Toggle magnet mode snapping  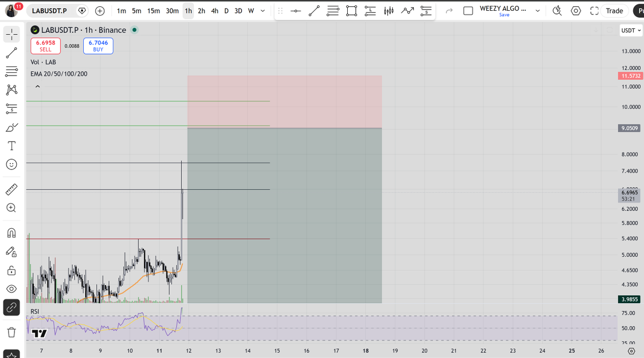tap(12, 232)
